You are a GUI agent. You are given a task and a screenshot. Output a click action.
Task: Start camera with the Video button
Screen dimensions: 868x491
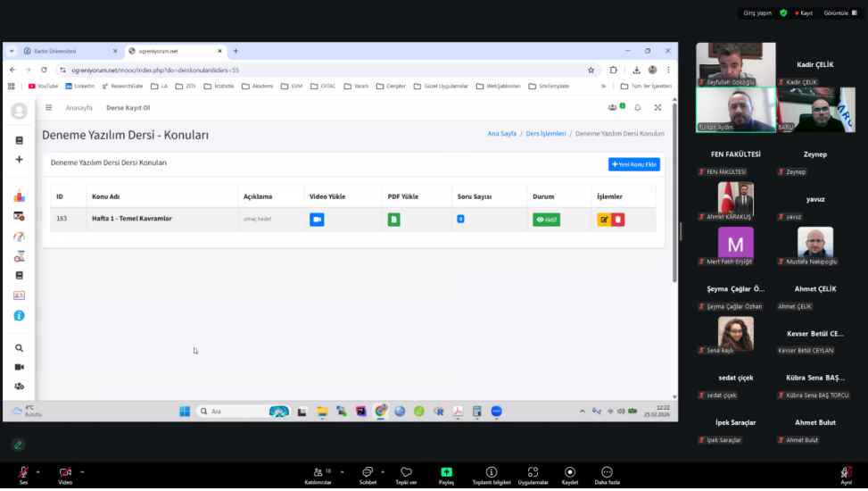65,475
